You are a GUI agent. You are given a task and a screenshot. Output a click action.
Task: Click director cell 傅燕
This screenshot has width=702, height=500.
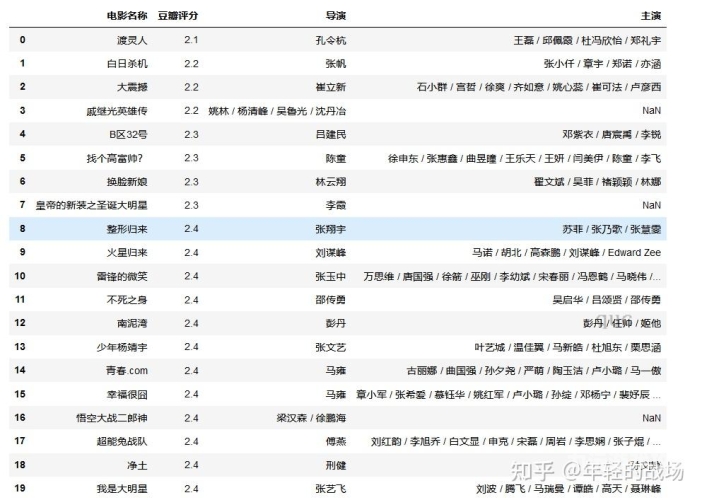coord(336,442)
